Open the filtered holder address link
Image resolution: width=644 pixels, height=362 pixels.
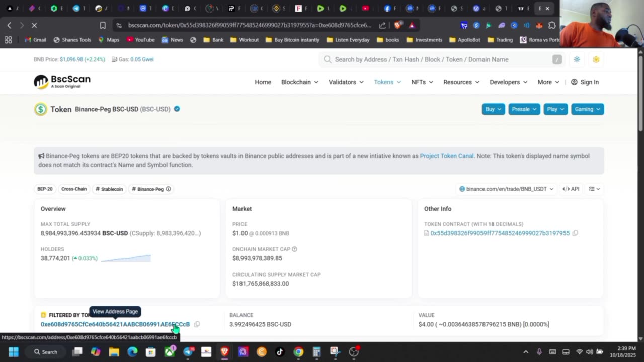click(x=115, y=324)
